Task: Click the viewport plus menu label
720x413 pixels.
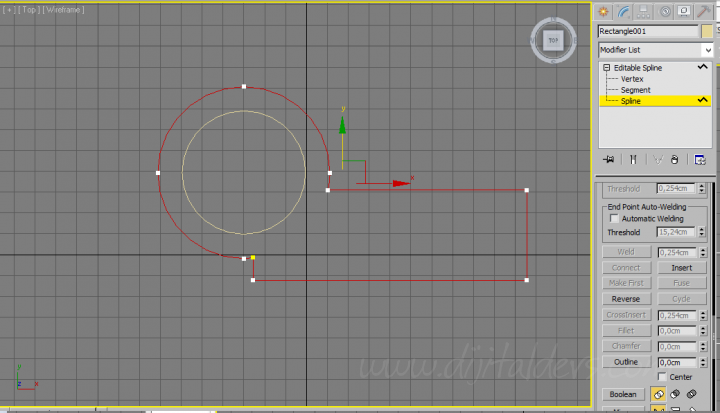Action: [x=9, y=10]
